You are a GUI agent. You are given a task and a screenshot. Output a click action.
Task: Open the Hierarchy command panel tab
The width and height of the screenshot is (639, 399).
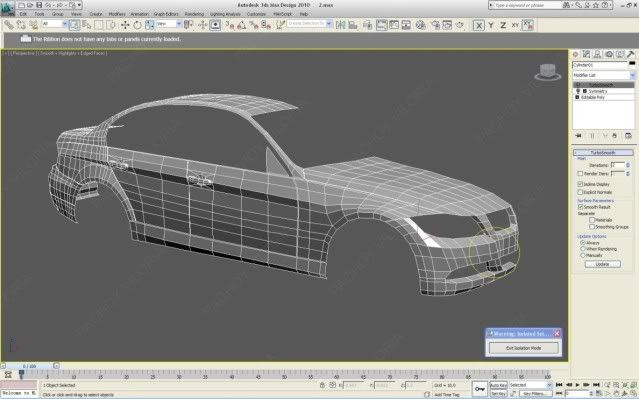[597, 54]
